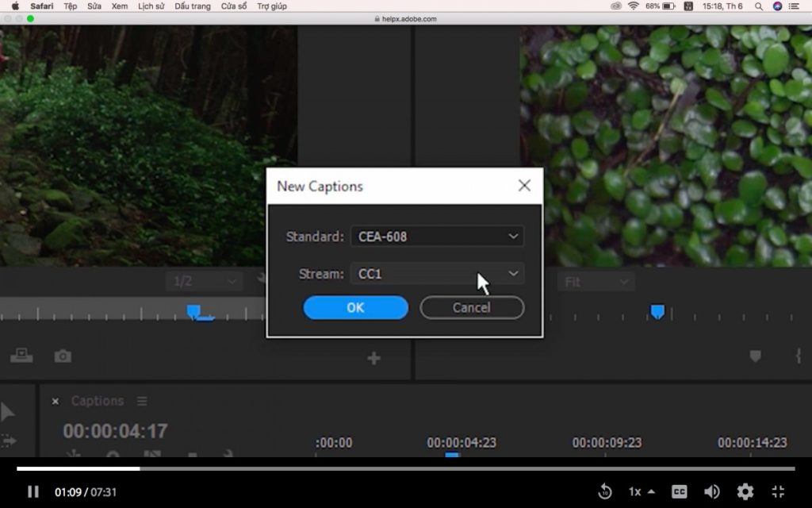
Task: Click the Export Frame camera icon
Action: point(63,357)
